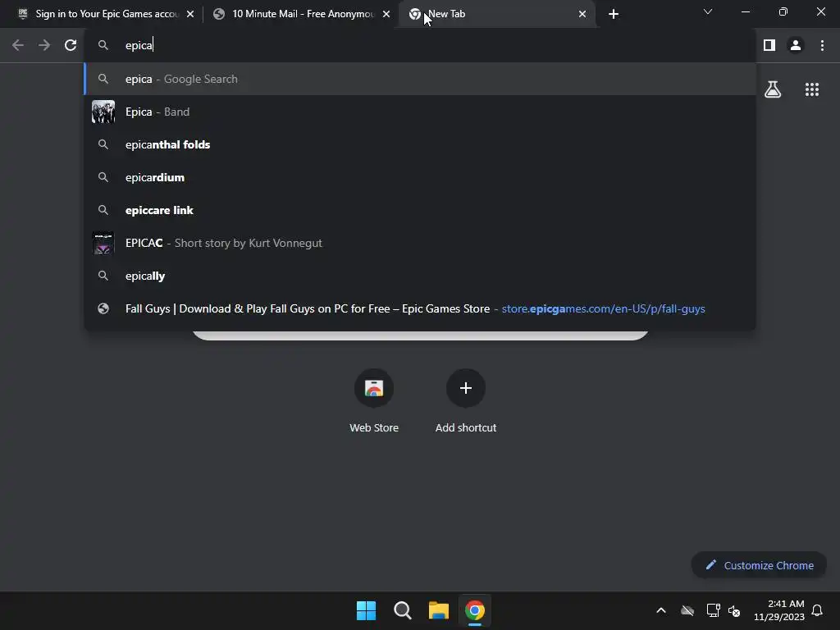Open File Explorer from the taskbar
Screen dimensions: 840x630
point(439,610)
